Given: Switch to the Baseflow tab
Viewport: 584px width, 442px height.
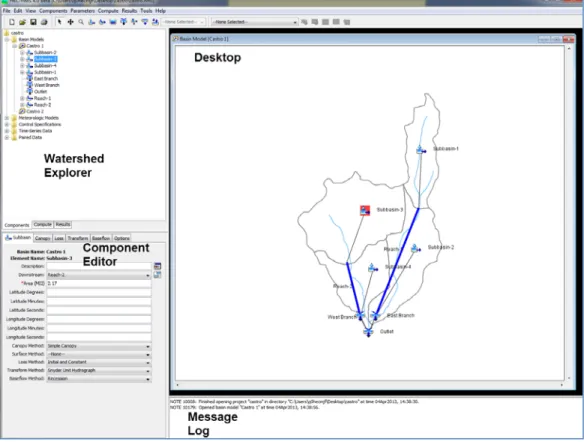Looking at the screenshot, I should click(101, 238).
